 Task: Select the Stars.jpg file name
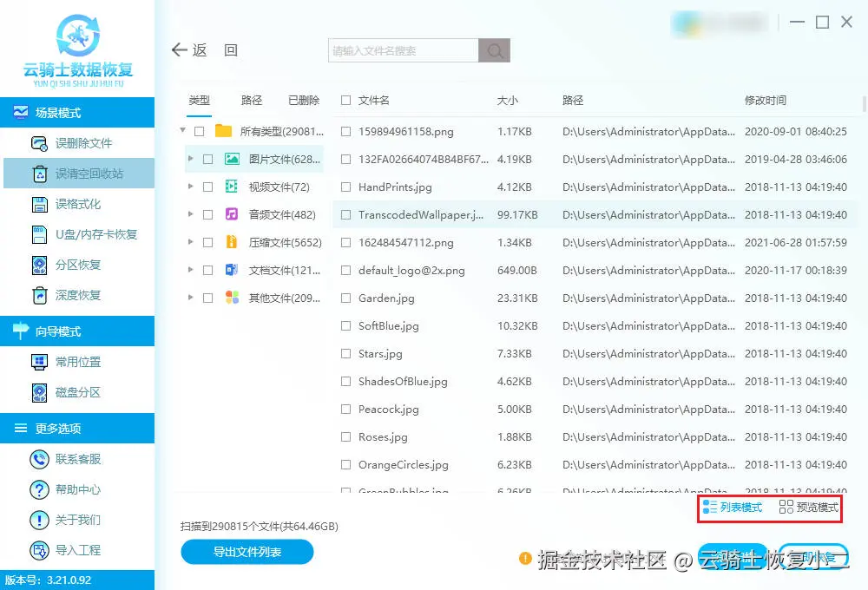(x=380, y=354)
